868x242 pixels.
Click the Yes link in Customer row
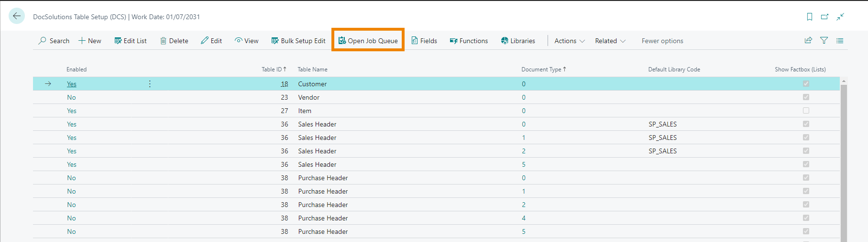tap(71, 84)
